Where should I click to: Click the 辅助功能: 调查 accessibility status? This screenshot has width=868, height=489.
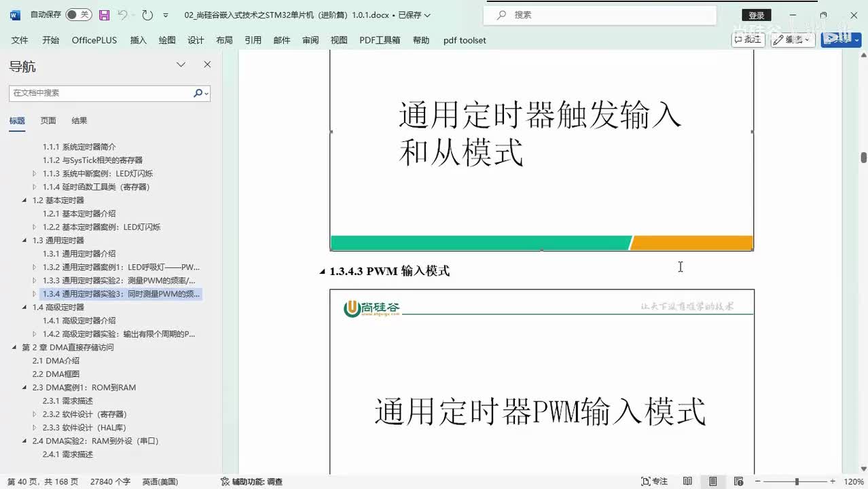tap(252, 482)
